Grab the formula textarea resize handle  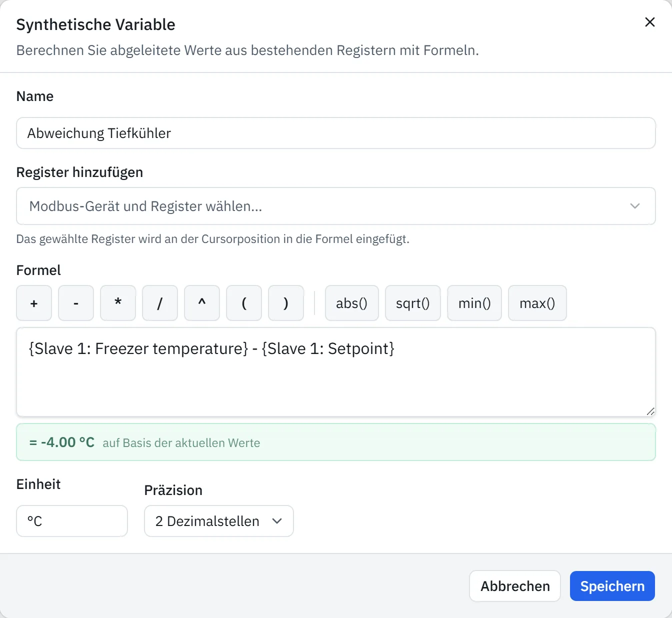(650, 411)
